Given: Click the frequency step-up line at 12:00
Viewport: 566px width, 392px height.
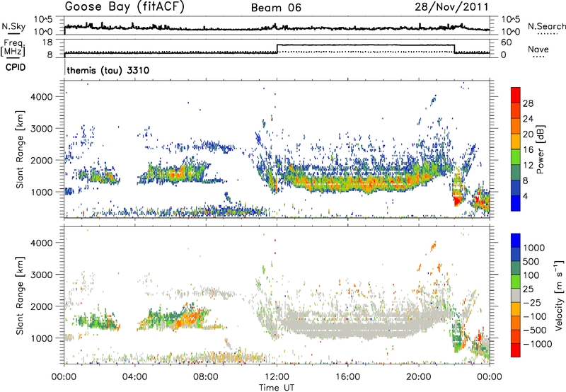Looking at the screenshot, I should (x=277, y=49).
